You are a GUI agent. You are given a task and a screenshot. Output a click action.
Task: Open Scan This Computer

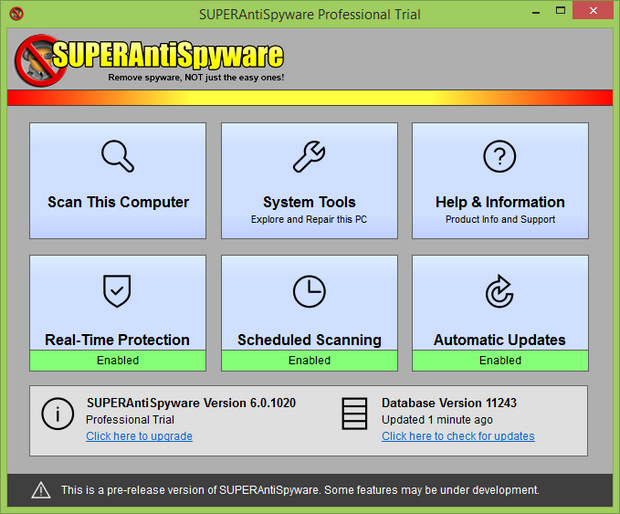[118, 180]
